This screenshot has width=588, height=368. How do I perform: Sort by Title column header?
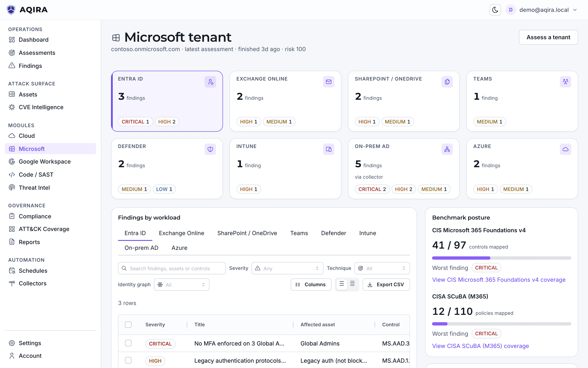tap(199, 324)
